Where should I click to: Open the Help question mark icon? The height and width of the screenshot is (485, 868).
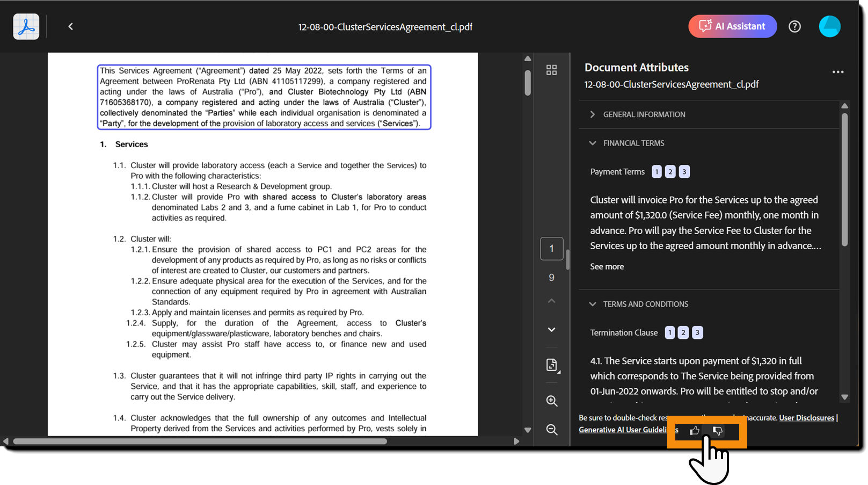click(794, 26)
